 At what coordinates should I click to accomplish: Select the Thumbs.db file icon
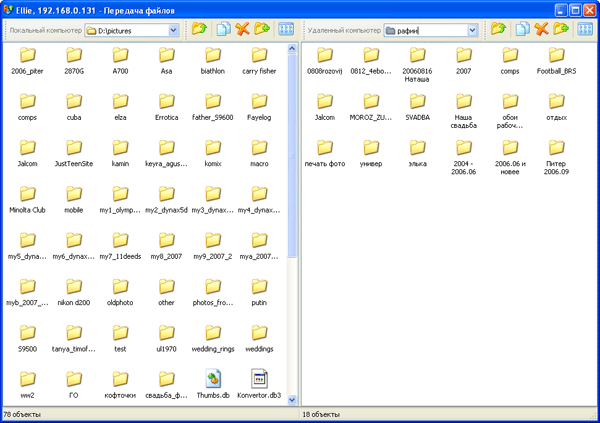click(213, 379)
